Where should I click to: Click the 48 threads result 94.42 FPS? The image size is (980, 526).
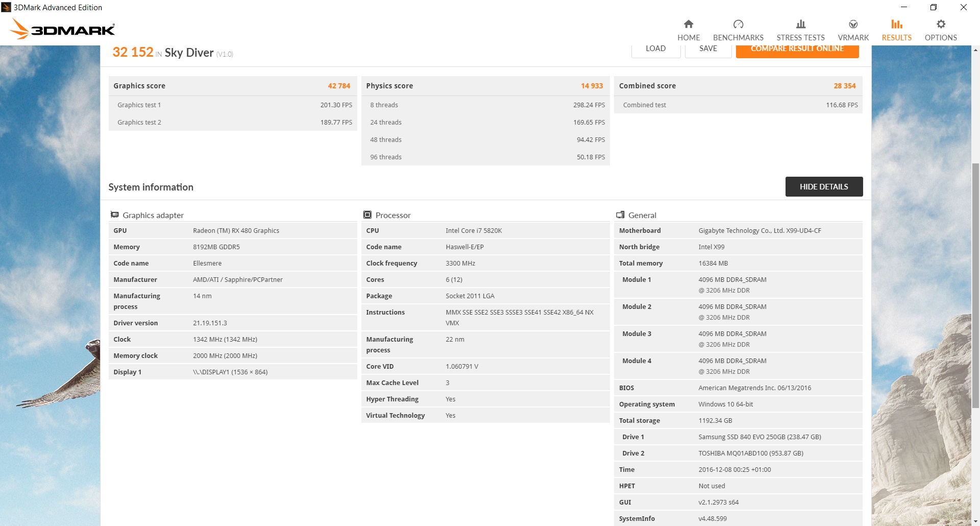(591, 139)
